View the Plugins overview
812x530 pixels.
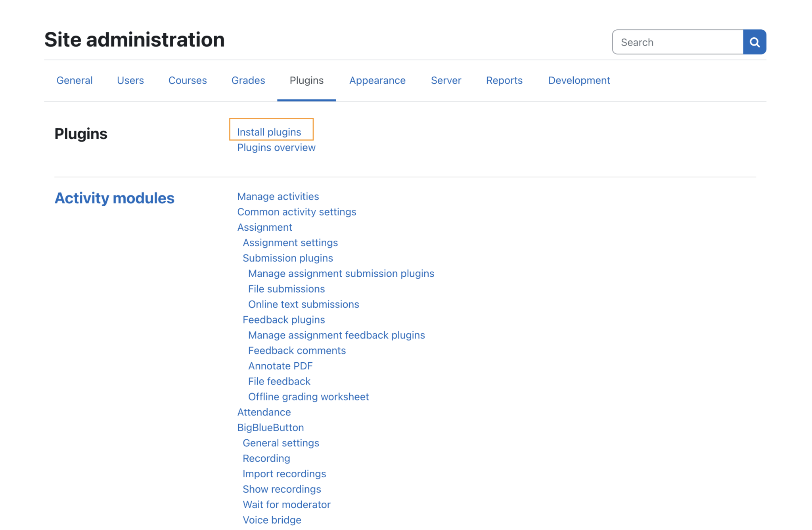point(276,147)
